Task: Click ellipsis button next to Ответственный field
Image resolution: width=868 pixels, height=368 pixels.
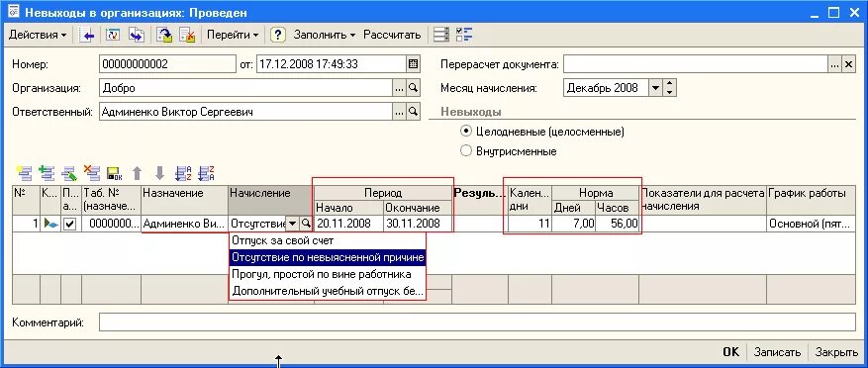Action: (x=399, y=112)
